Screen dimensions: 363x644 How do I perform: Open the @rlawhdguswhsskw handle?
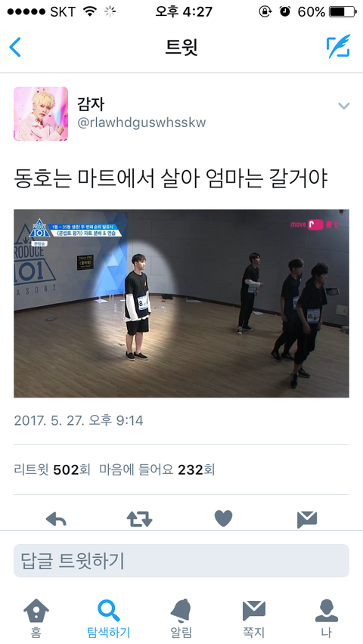click(x=142, y=122)
